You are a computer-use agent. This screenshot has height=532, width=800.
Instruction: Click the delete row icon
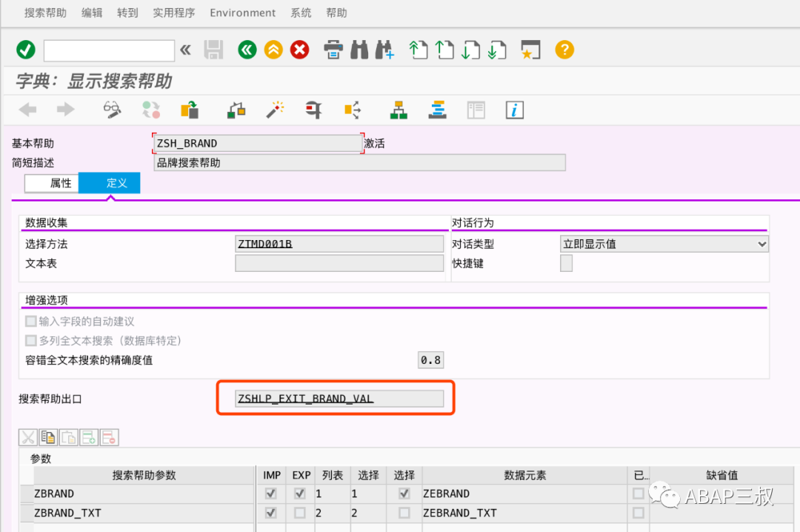[109, 438]
